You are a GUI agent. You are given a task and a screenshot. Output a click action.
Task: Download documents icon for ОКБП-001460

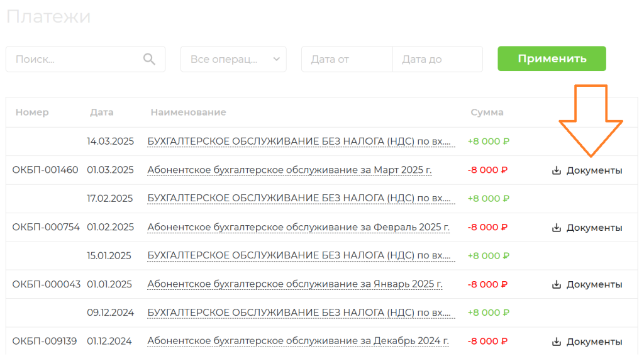pos(557,170)
